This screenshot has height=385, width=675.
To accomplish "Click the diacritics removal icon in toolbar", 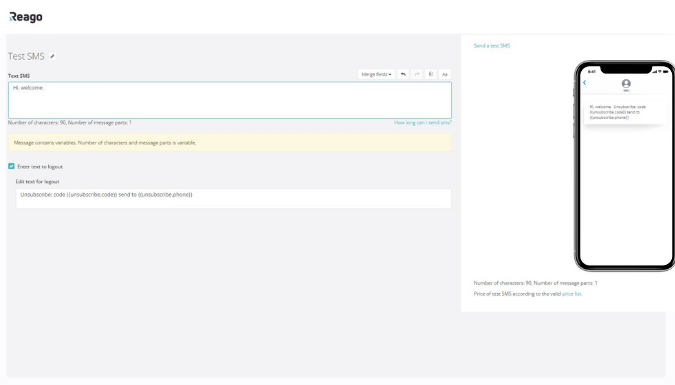I will click(x=430, y=74).
